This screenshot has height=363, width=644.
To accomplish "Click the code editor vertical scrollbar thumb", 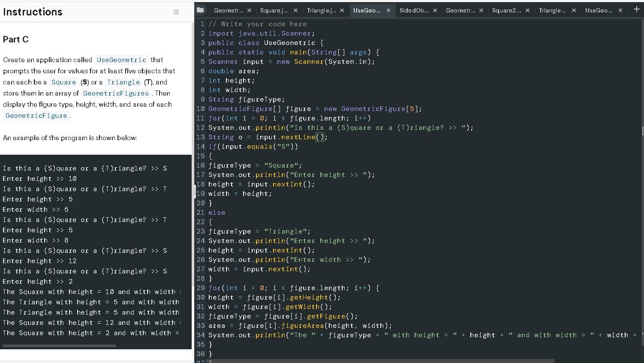I will pyautogui.click(x=642, y=131).
